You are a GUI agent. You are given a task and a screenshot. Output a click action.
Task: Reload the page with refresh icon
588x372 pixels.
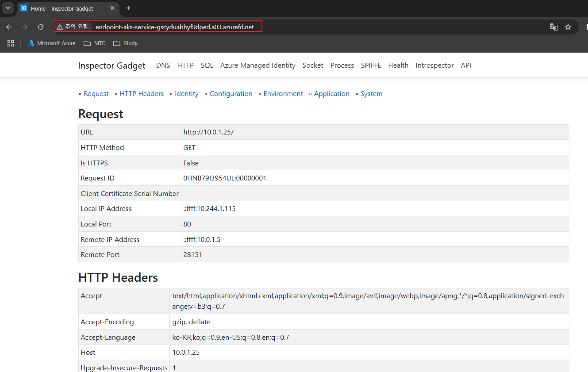coord(41,27)
